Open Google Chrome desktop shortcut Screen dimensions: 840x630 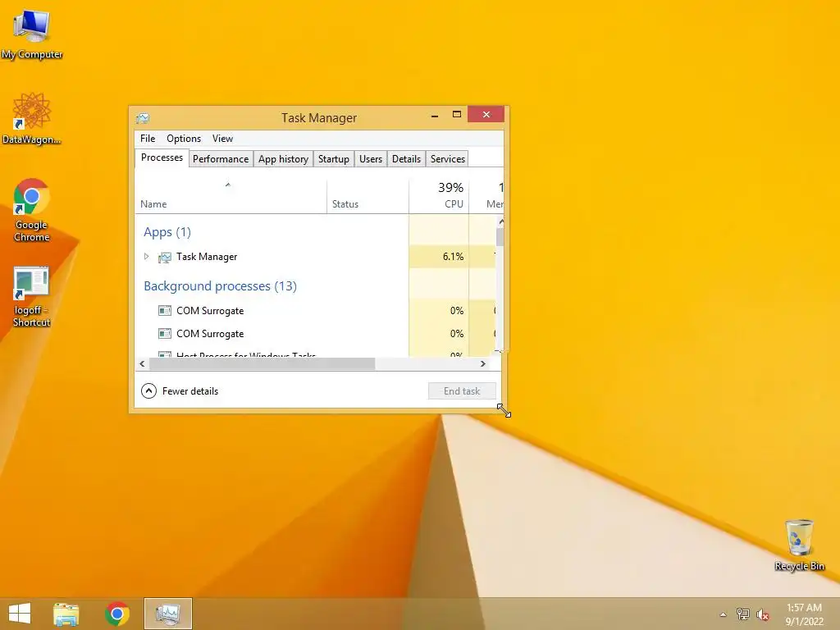tap(32, 209)
